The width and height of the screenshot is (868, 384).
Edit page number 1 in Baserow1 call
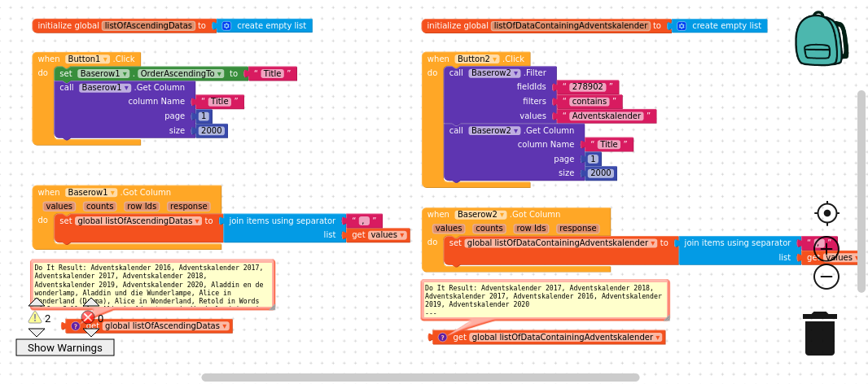point(204,116)
